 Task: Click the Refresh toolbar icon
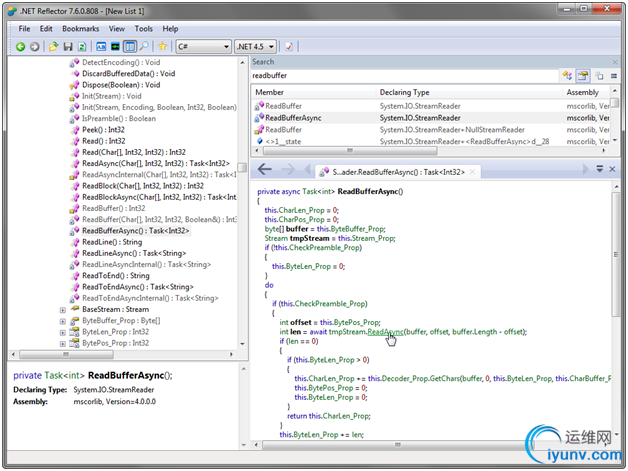coord(82,47)
